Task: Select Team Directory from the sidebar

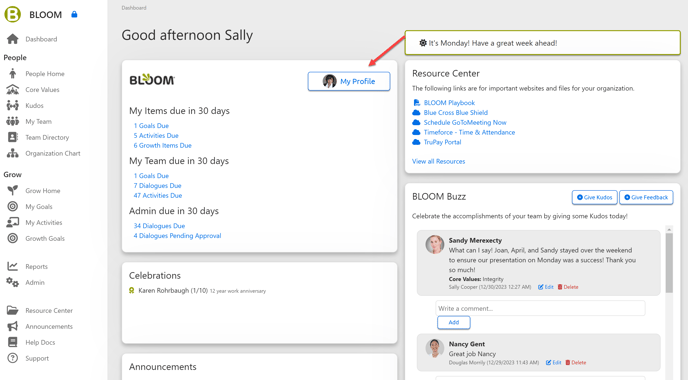Action: 47,137
